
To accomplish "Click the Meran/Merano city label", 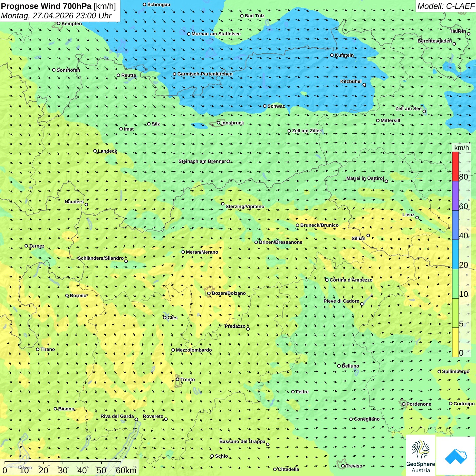I will (x=202, y=252).
